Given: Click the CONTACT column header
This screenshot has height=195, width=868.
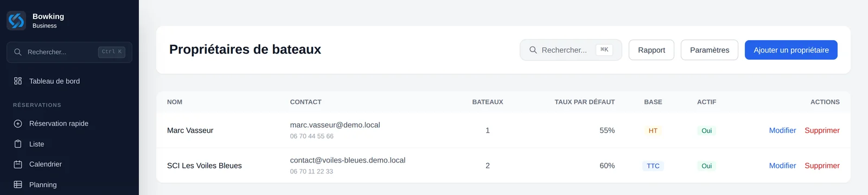Looking at the screenshot, I should pos(305,102).
